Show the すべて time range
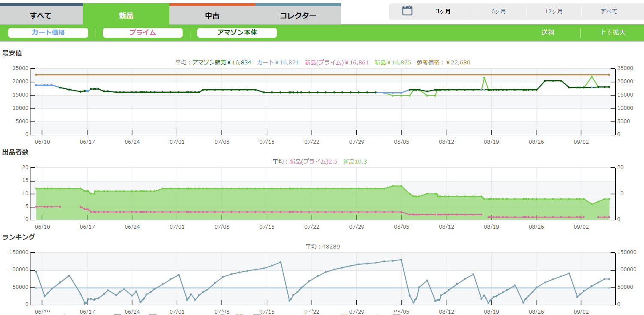This screenshot has height=315, width=644. click(609, 12)
